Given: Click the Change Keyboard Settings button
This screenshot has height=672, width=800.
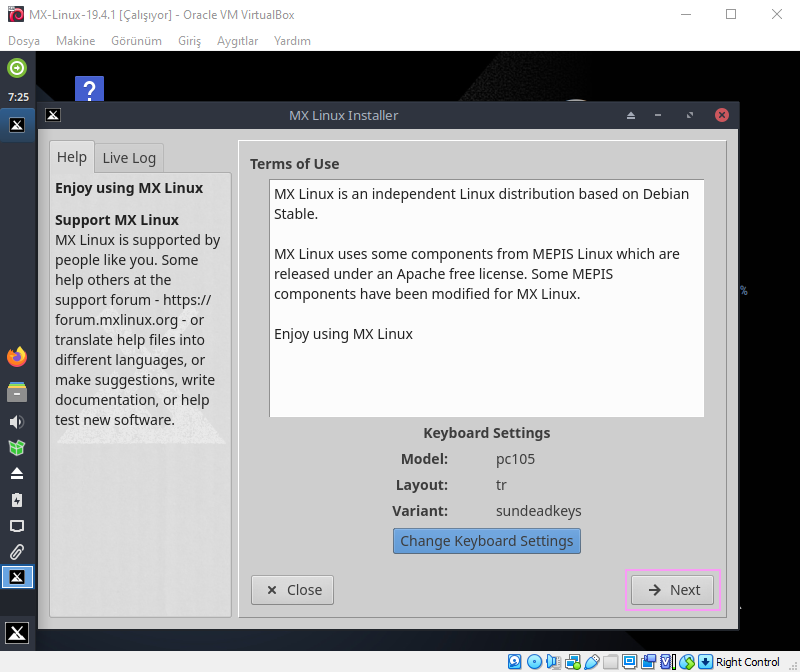Looking at the screenshot, I should tap(487, 541).
